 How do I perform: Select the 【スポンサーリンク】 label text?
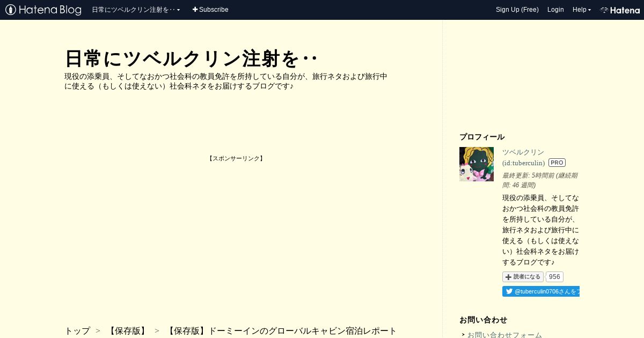coord(236,158)
